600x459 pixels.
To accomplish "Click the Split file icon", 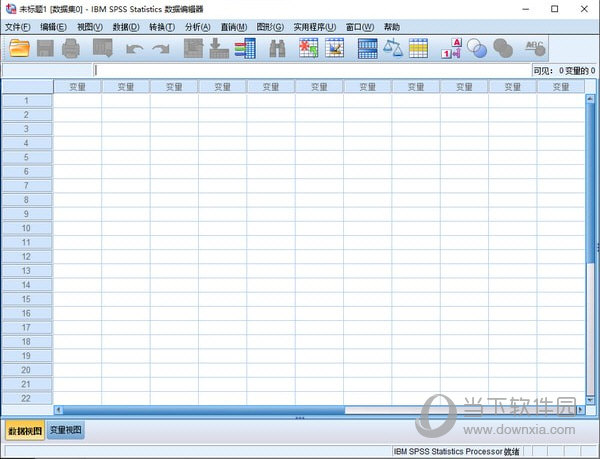I will [x=367, y=48].
